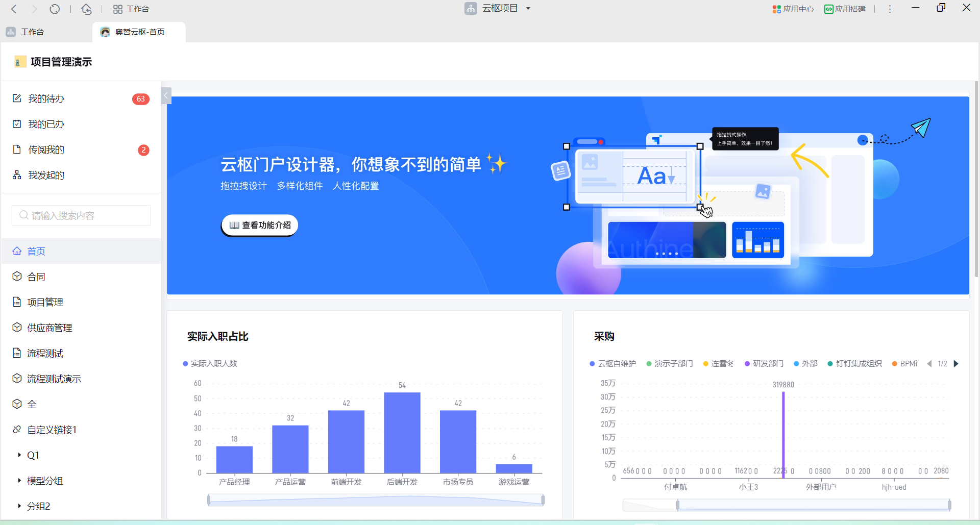Switch to the 工作台 tab
Screen dimensions: 980x525
(32, 32)
